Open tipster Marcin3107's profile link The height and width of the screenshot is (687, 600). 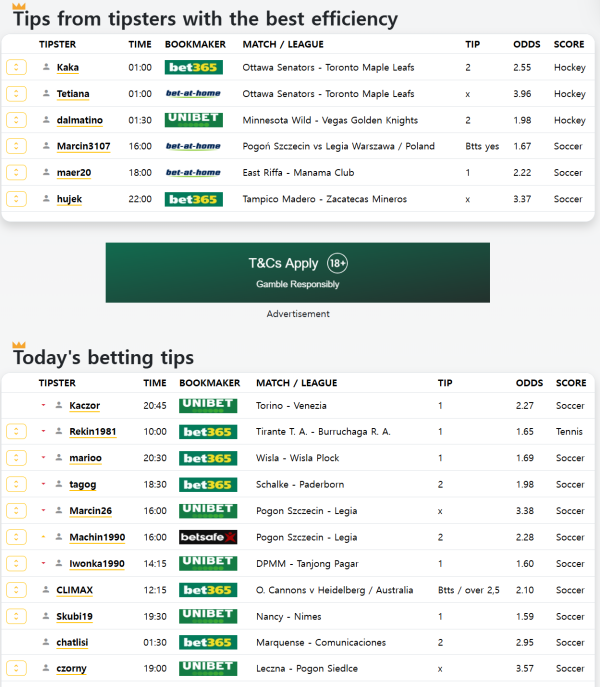pos(83,146)
